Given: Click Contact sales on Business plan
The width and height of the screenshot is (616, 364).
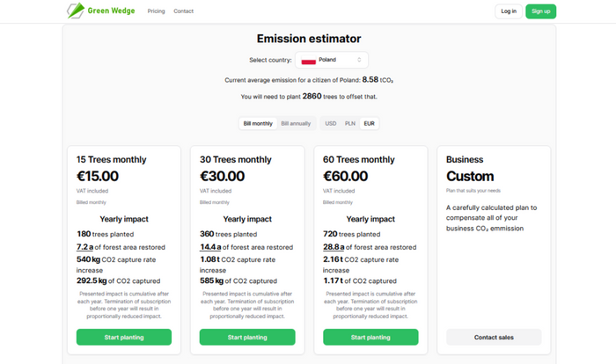Looking at the screenshot, I should [x=494, y=338].
